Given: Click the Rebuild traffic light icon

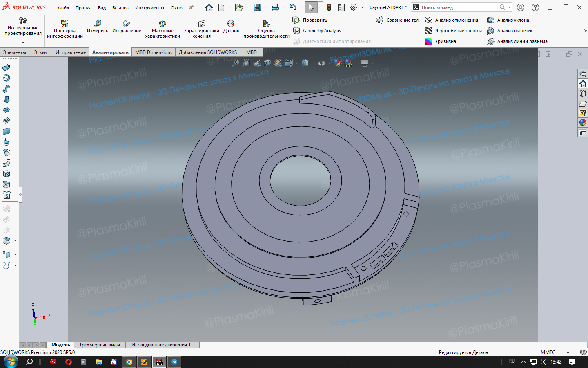Looking at the screenshot, I should [x=329, y=7].
